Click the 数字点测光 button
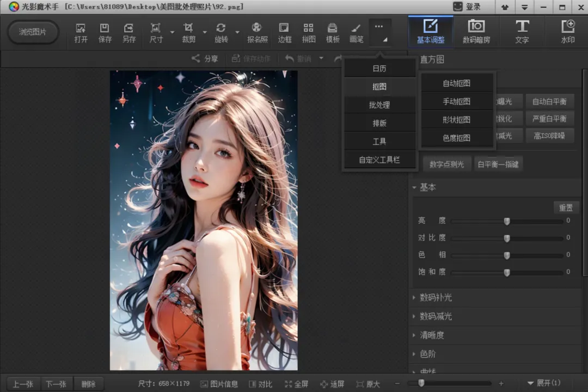Viewport: 588px width, 392px height. click(x=447, y=164)
